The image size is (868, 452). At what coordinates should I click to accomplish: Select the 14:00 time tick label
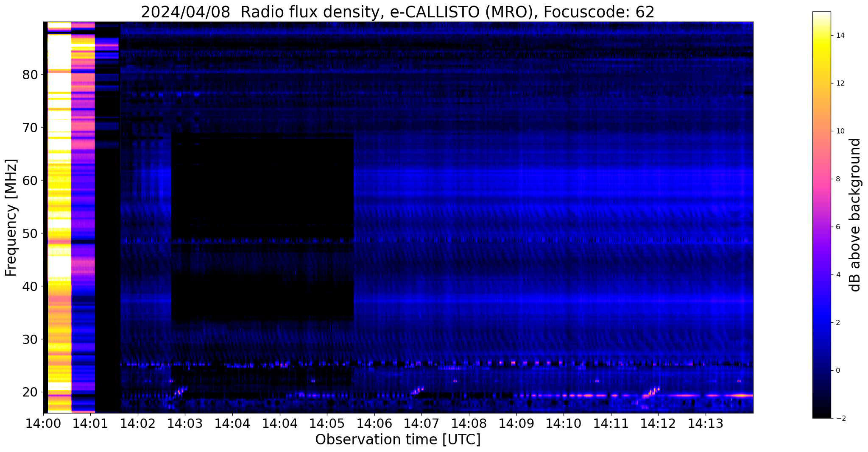(x=43, y=423)
